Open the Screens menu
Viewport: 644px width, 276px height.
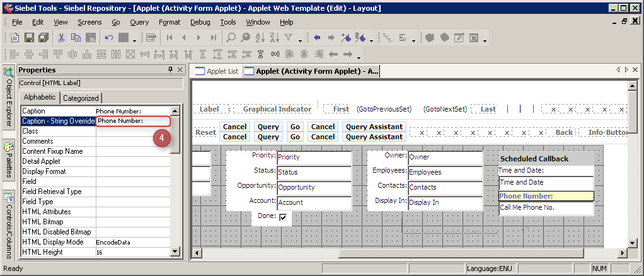(x=89, y=22)
